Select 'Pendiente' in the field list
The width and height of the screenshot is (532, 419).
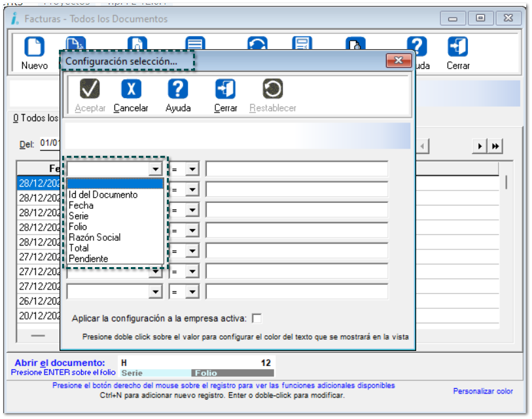coord(88,259)
